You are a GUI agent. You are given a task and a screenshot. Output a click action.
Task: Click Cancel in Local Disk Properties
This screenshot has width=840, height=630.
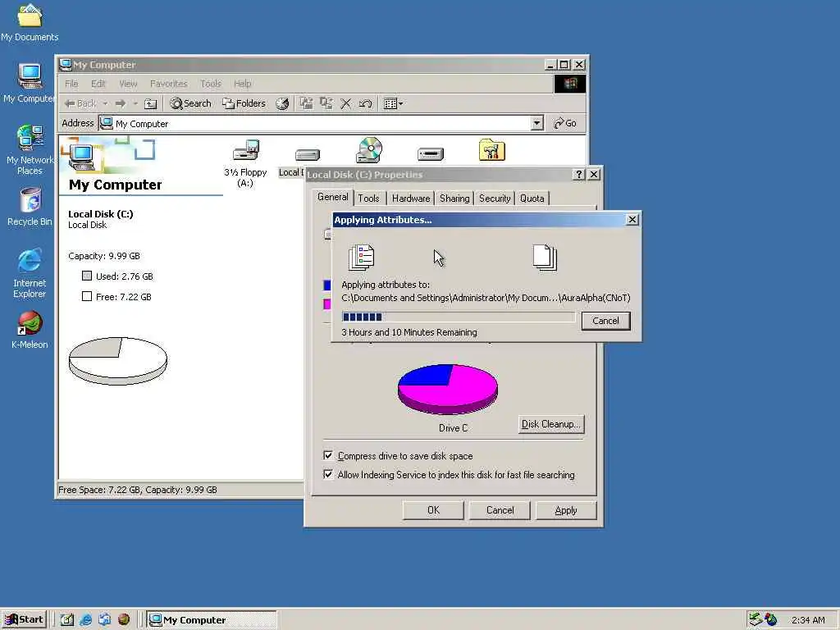[500, 510]
